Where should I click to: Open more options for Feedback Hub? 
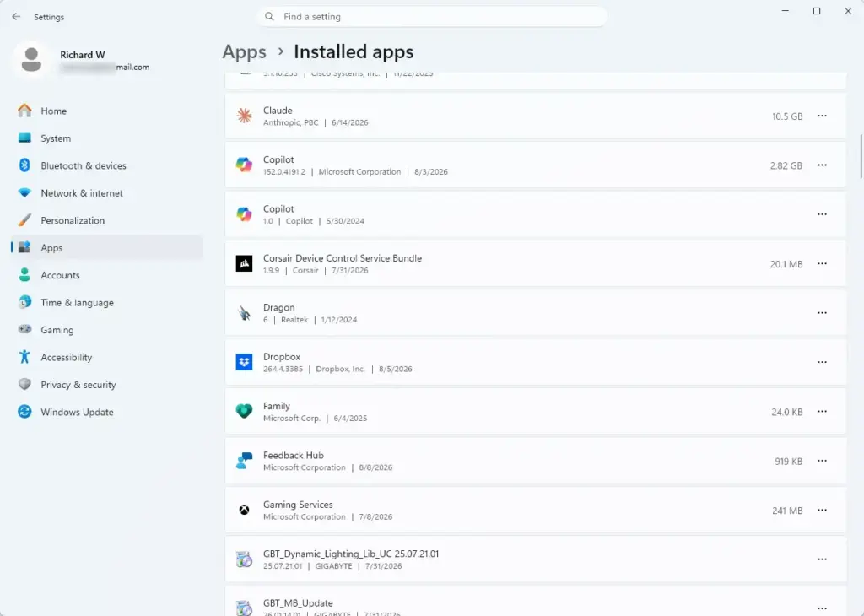822,461
